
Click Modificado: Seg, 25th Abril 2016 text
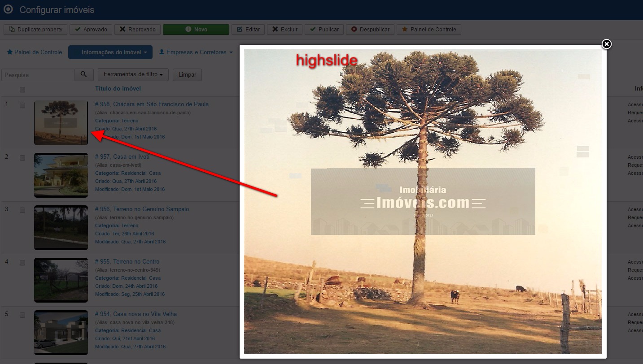130,294
